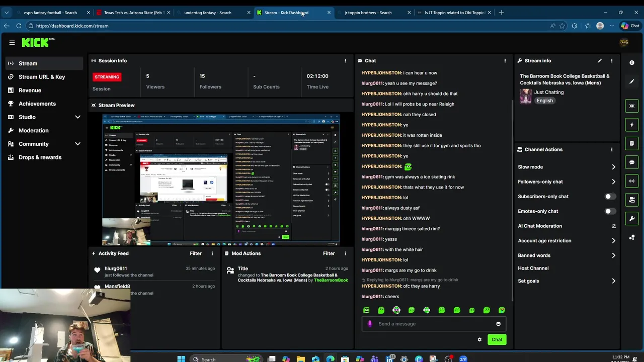Click TheBarroomBook username link in Mod Actions
Screen dimensions: 644x362
click(331, 280)
